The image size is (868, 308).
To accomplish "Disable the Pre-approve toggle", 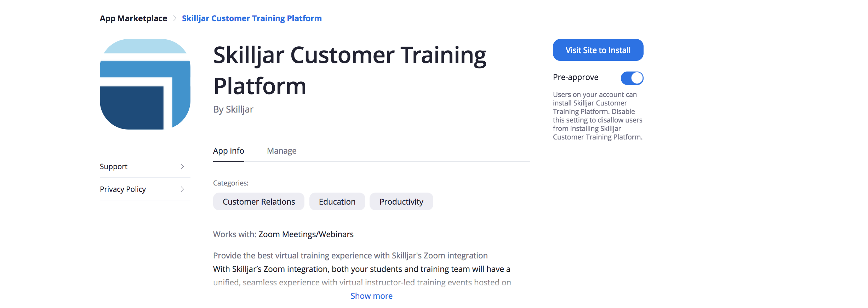I will (632, 78).
